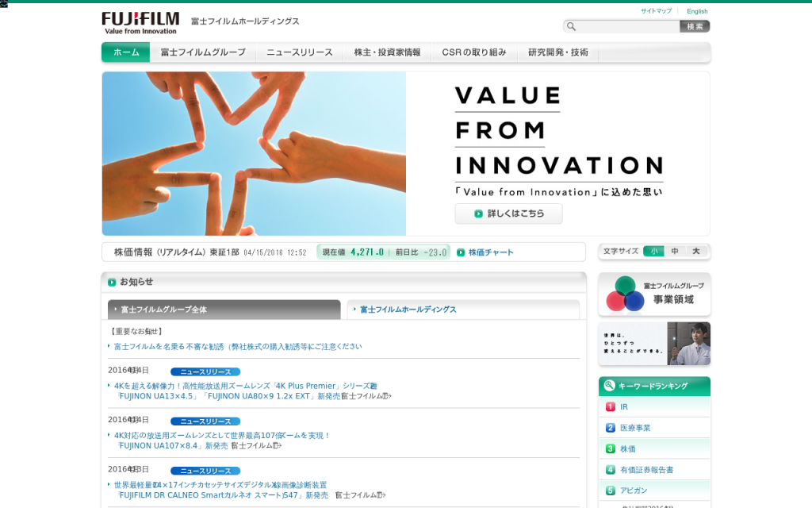This screenshot has width=812, height=508.
Task: Open the 4K Plus Premier lens news link
Action: coord(246,391)
